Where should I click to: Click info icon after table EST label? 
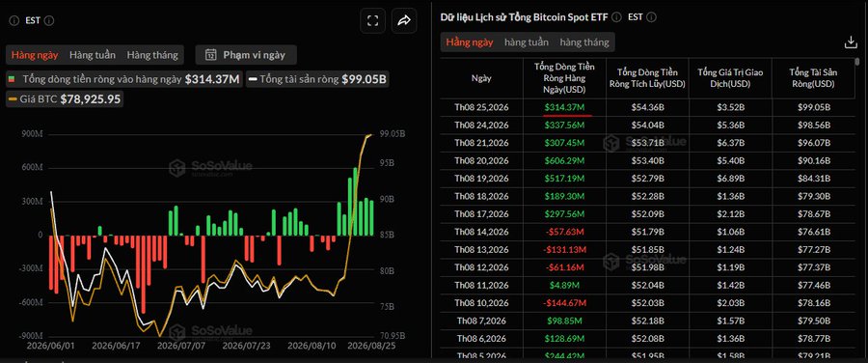point(651,17)
